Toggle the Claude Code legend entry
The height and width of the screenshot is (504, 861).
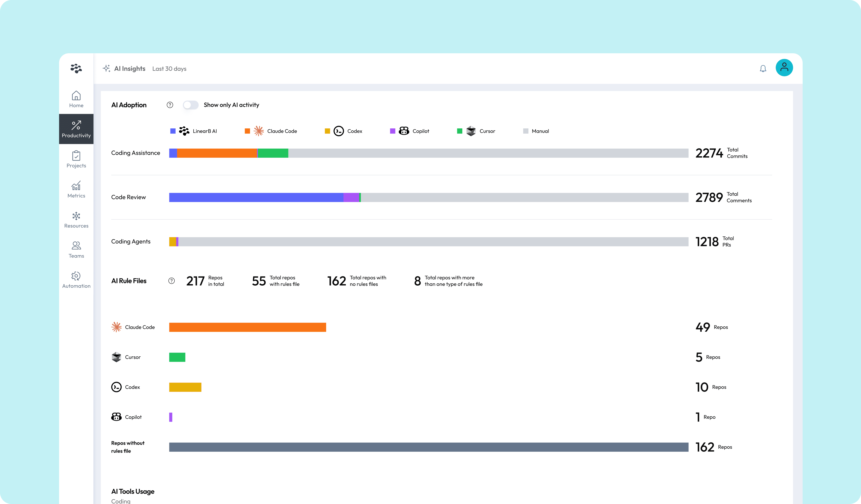click(271, 131)
